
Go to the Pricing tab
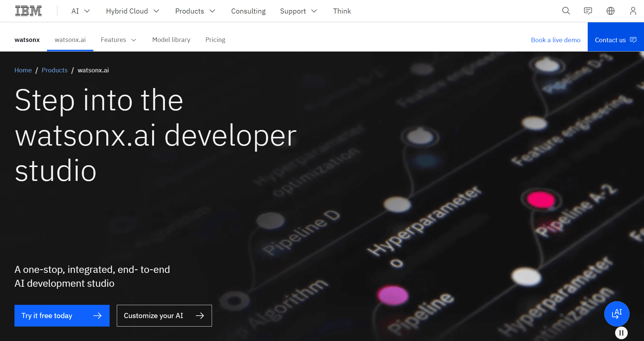pos(215,40)
